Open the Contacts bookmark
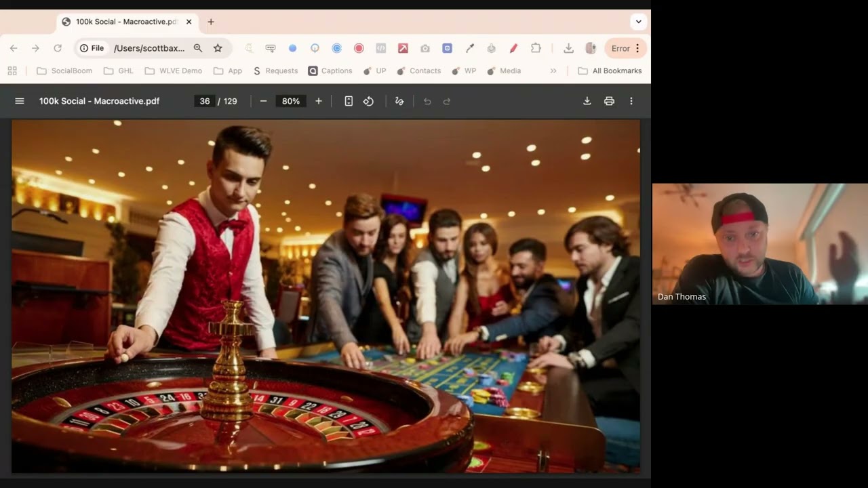This screenshot has height=488, width=868. click(418, 70)
